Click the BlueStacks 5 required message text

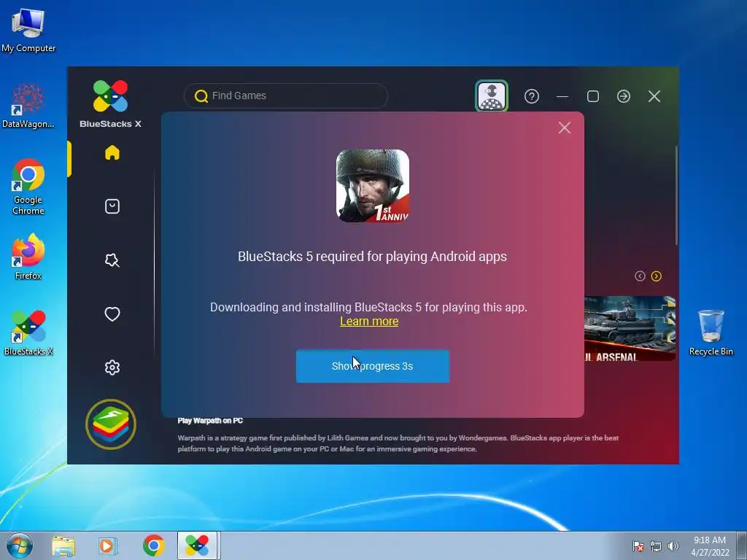pos(372,256)
